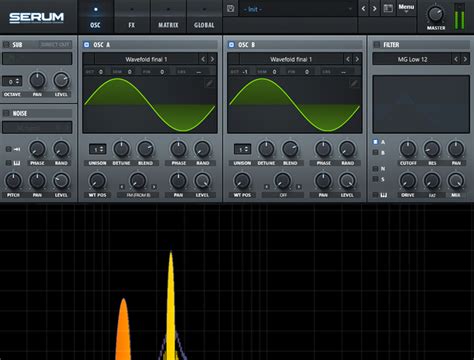The image size is (474, 360).
Task: Enable the FILTER module
Action: pos(377,44)
